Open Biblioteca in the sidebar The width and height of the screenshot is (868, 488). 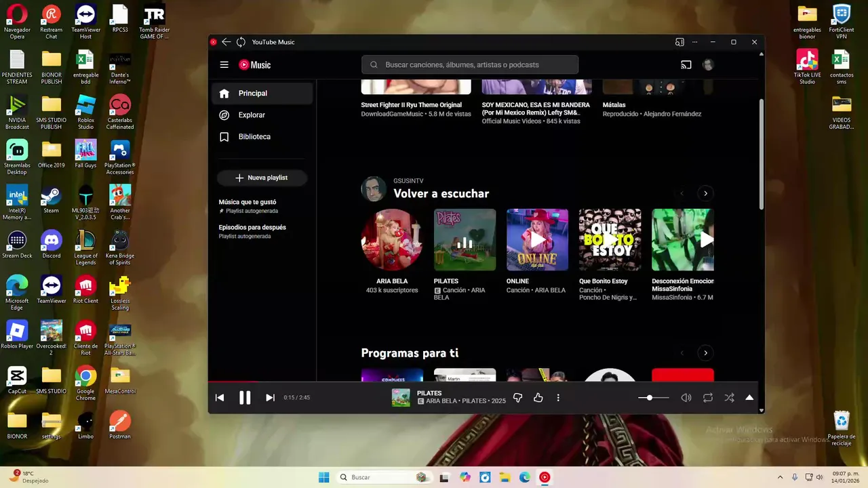tap(262, 137)
